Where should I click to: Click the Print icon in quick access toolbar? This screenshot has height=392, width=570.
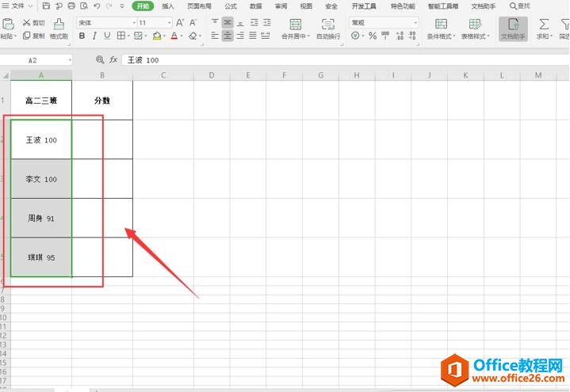[x=71, y=6]
